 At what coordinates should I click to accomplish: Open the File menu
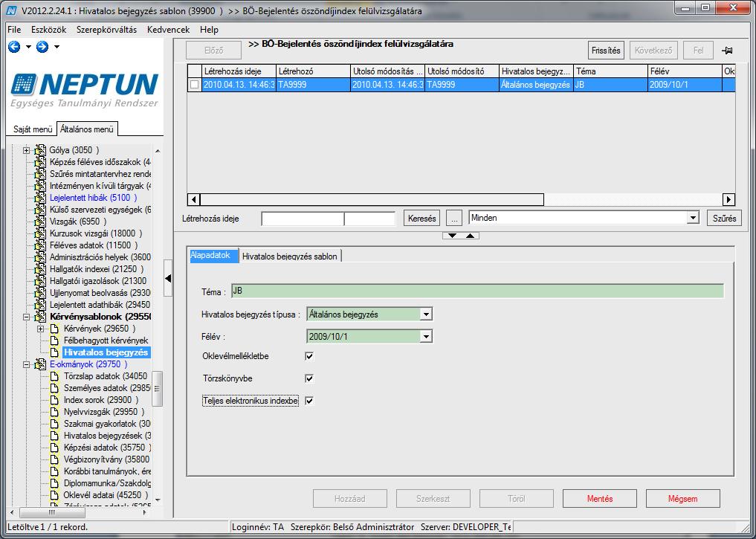(14, 30)
